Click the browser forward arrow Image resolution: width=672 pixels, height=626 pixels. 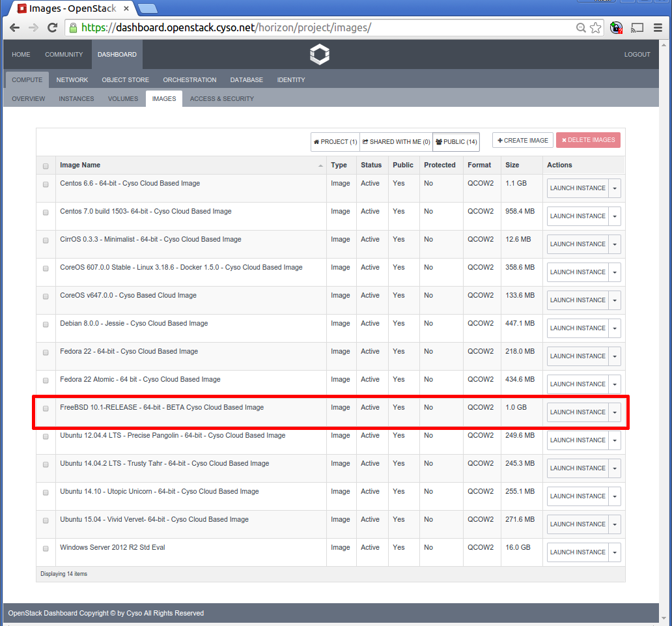[x=33, y=28]
